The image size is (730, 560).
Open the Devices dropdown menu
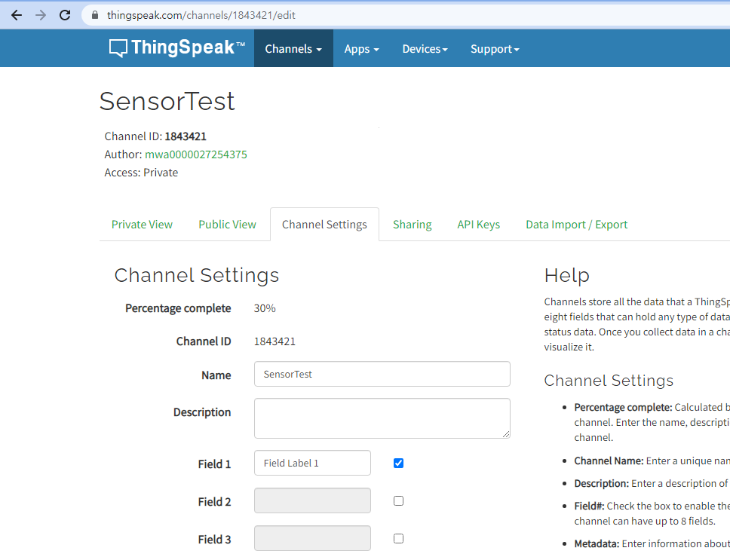tap(425, 49)
